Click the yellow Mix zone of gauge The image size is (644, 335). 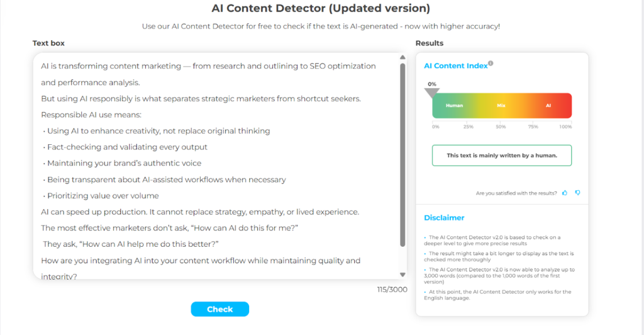coord(501,106)
